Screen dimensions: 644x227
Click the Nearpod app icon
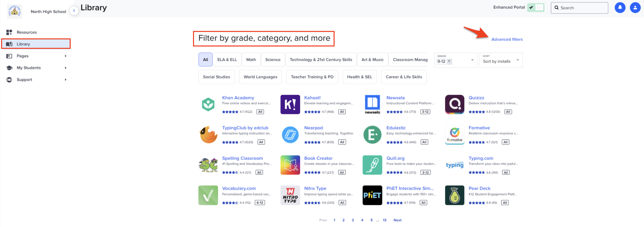coord(290,135)
